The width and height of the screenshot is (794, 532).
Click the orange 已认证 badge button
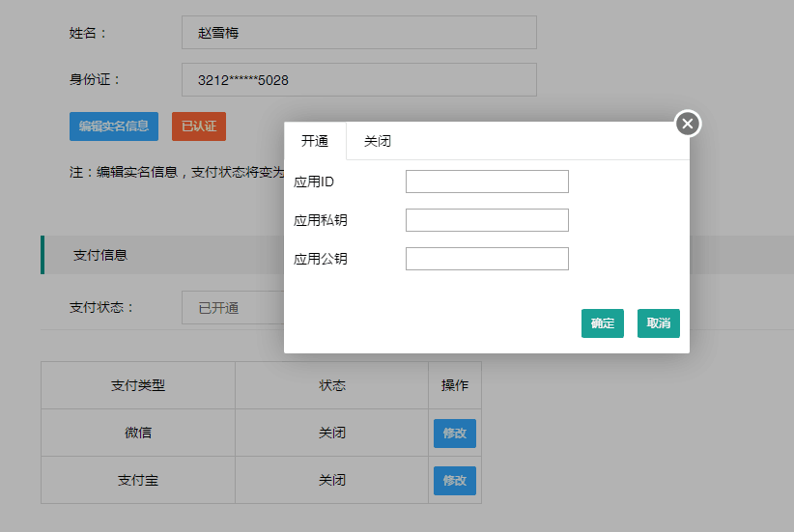pyautogui.click(x=199, y=126)
